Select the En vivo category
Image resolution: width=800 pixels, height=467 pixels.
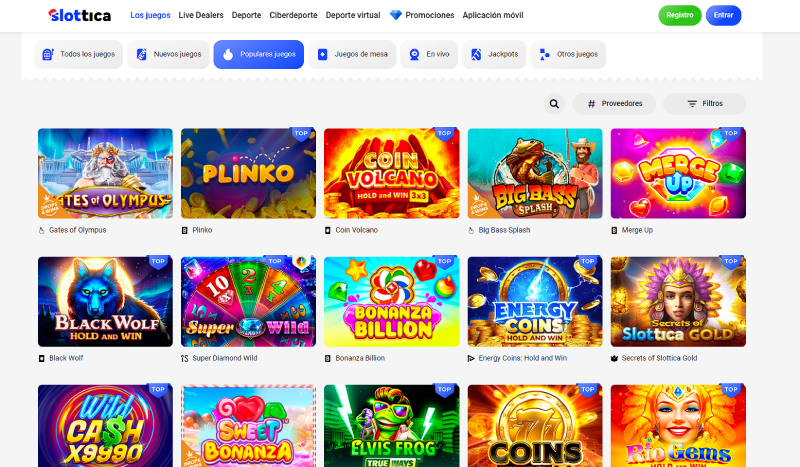429,54
